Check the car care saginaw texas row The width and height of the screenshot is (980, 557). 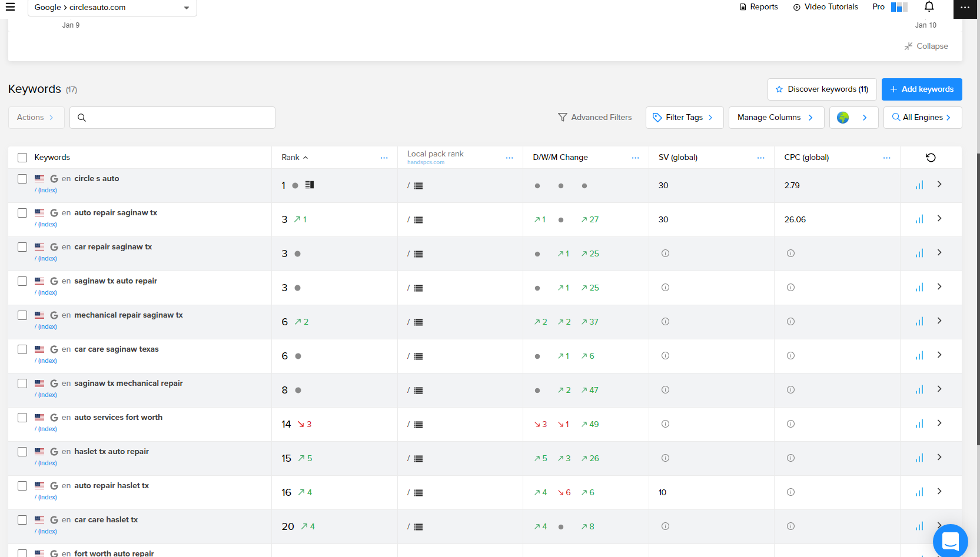22,349
